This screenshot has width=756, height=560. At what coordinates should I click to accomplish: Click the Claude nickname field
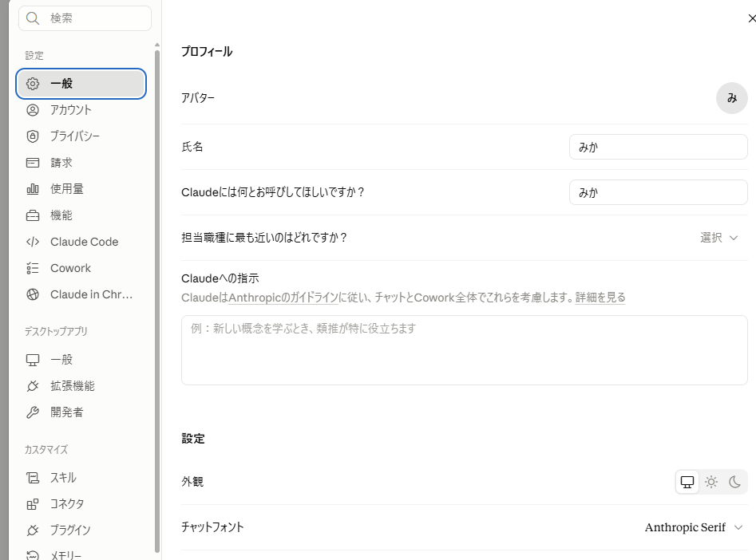point(659,193)
